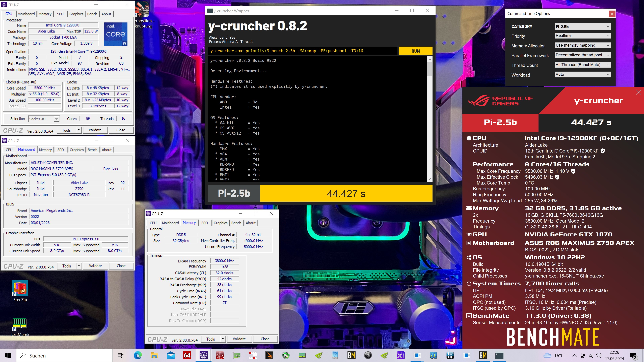Open the CATEGORY Pi-2.5b dropdown
This screenshot has height=362, width=644.
click(583, 26)
